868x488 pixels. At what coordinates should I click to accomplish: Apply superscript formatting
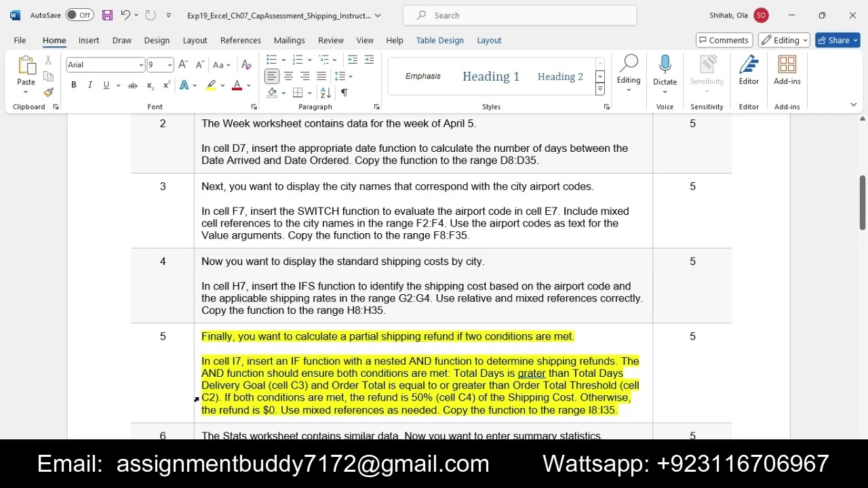click(x=167, y=85)
